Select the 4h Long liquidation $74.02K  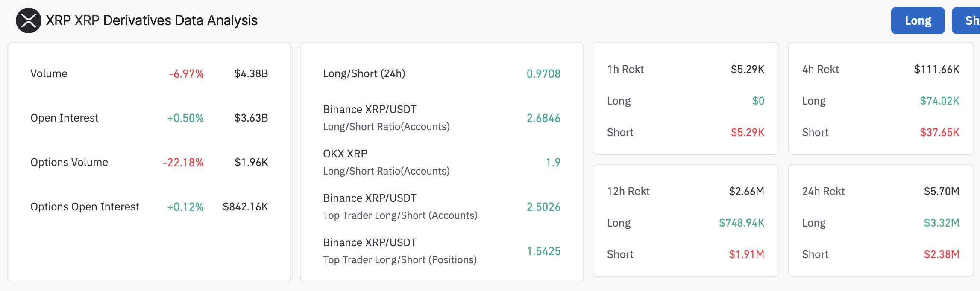click(x=939, y=101)
